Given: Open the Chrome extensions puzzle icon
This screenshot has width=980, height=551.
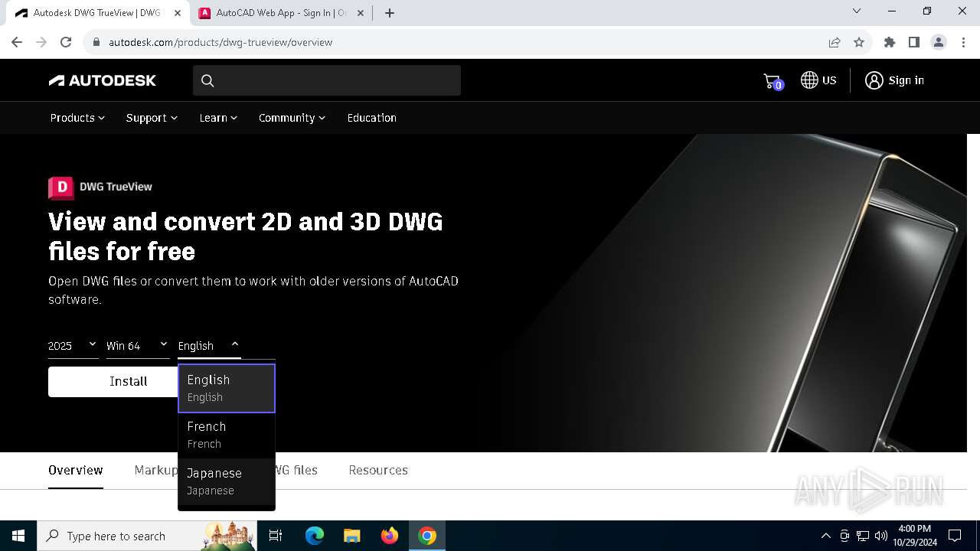Looking at the screenshot, I should pyautogui.click(x=890, y=42).
